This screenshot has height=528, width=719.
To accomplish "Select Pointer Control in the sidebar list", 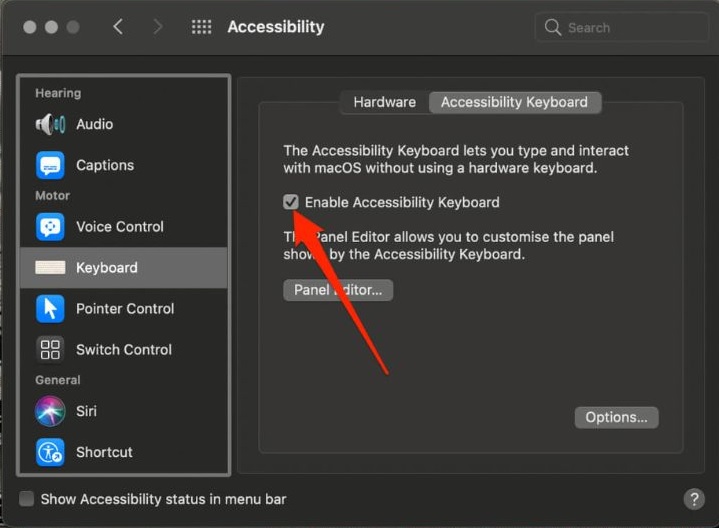I will click(x=125, y=309).
